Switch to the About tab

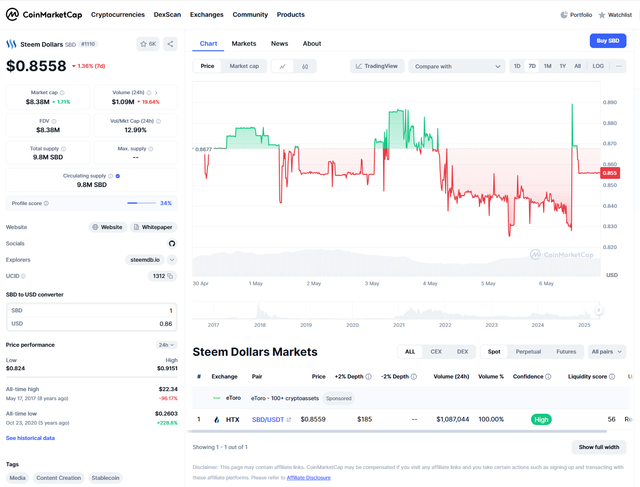tap(312, 44)
